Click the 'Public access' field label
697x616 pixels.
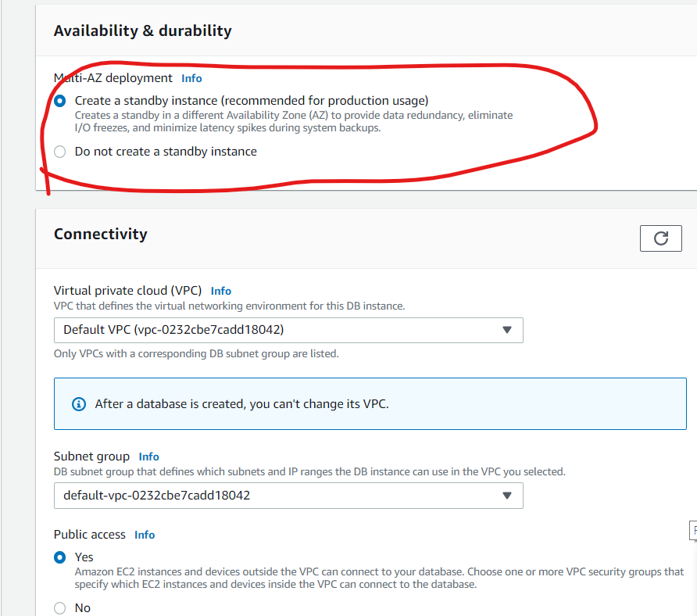point(89,535)
